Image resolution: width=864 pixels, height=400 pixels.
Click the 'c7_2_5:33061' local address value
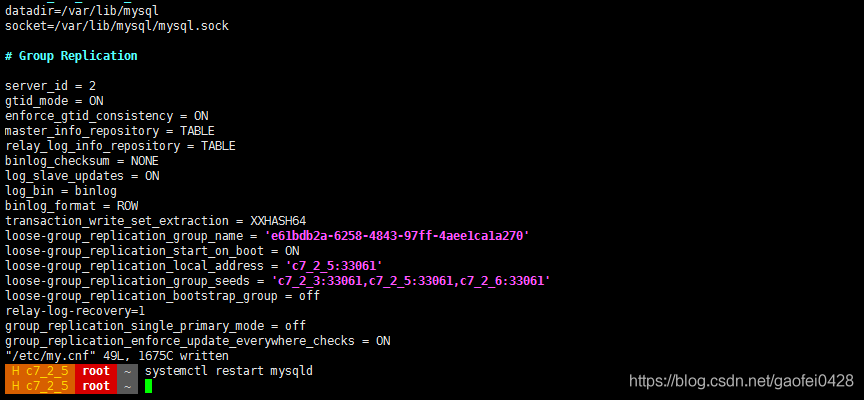pyautogui.click(x=334, y=266)
